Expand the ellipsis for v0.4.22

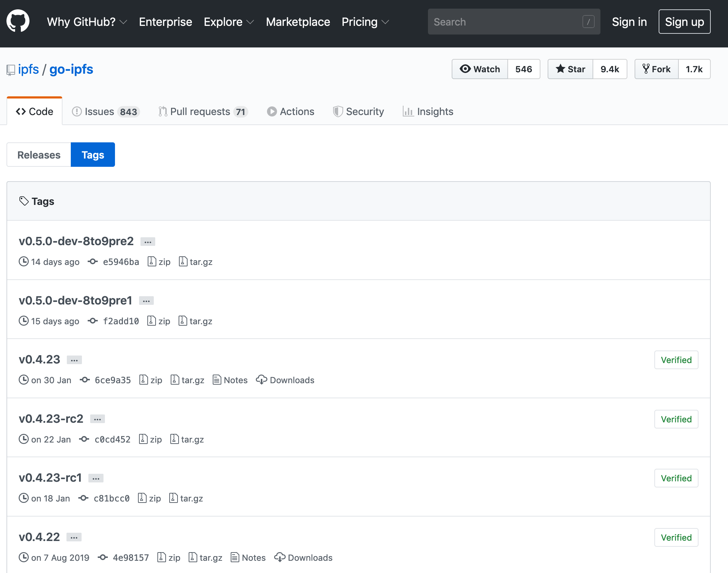[x=74, y=537]
